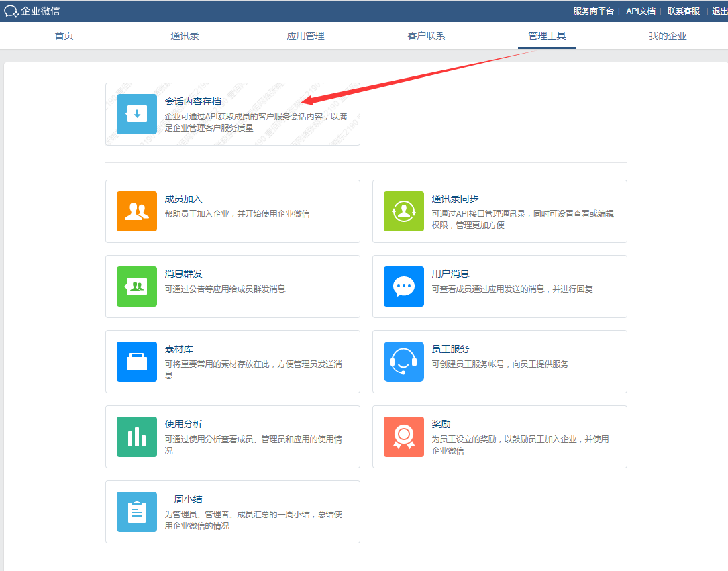The image size is (728, 571).
Task: Open the 通讯录 tab
Action: pyautogui.click(x=185, y=36)
